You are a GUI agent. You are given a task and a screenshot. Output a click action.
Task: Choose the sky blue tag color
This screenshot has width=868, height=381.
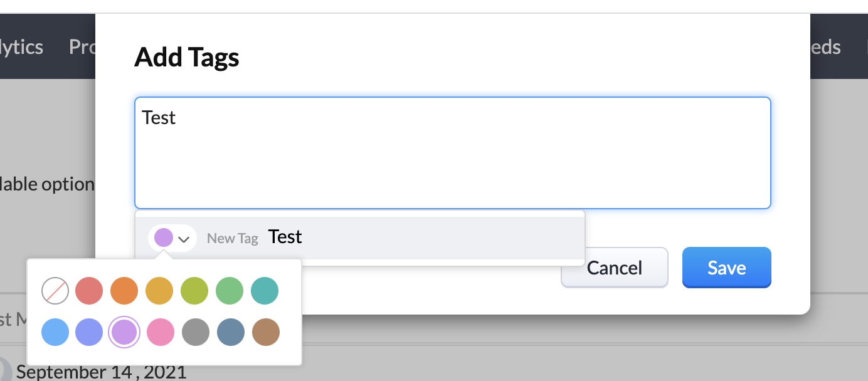coord(55,332)
